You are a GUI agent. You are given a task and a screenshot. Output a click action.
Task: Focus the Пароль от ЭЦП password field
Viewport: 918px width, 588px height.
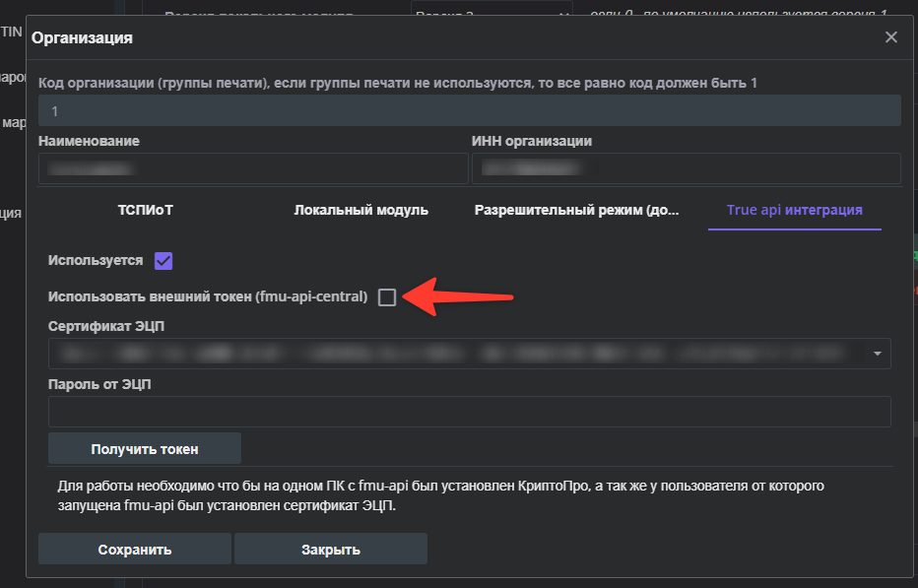pos(470,412)
